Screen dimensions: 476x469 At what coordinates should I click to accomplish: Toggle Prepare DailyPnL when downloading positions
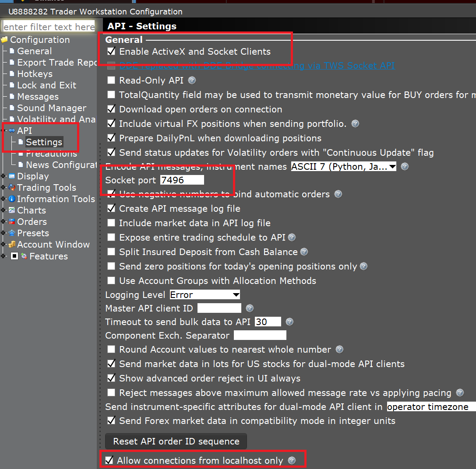click(111, 138)
